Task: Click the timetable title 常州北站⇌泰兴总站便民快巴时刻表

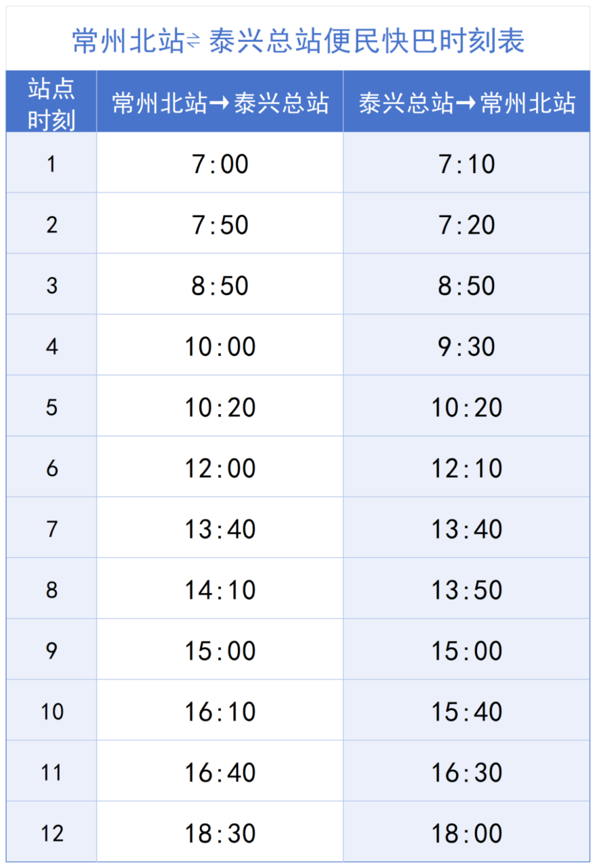Action: click(x=299, y=41)
